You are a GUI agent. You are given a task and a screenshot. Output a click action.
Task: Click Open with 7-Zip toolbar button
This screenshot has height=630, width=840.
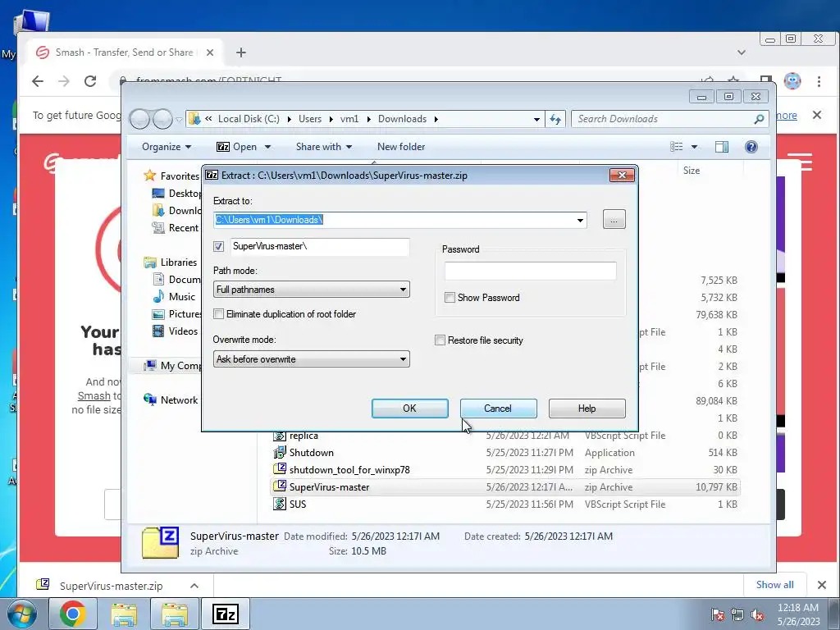tap(236, 147)
